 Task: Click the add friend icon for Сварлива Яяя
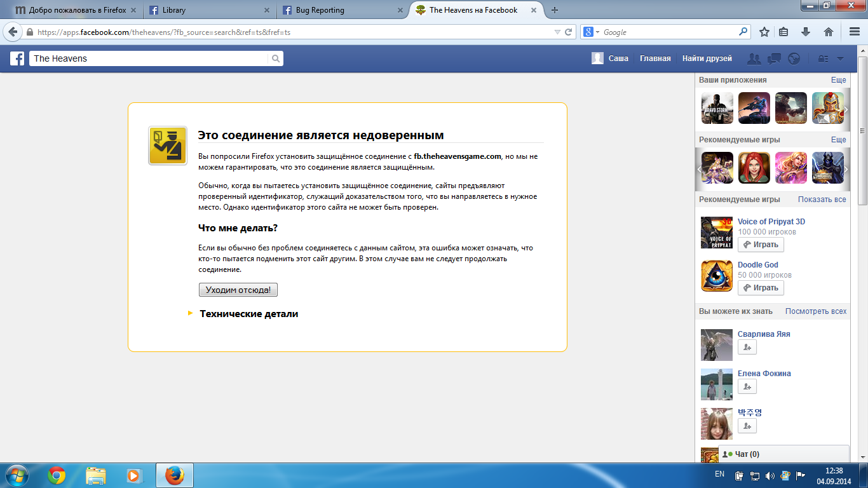point(747,347)
